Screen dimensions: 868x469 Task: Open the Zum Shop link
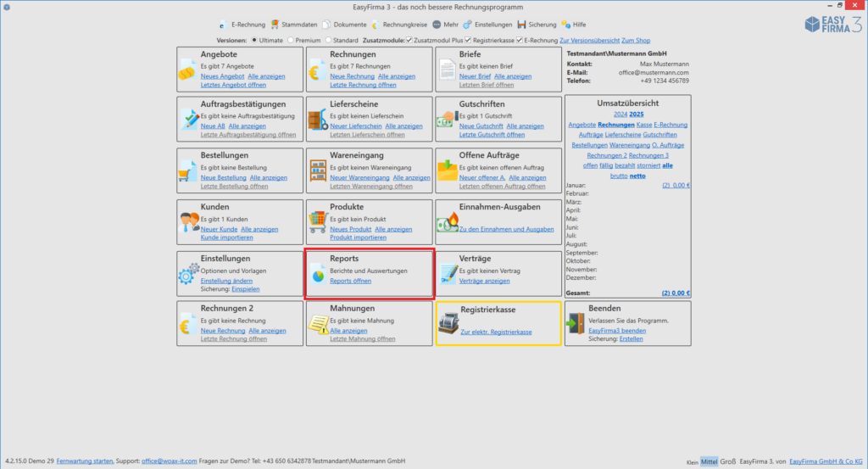(636, 41)
